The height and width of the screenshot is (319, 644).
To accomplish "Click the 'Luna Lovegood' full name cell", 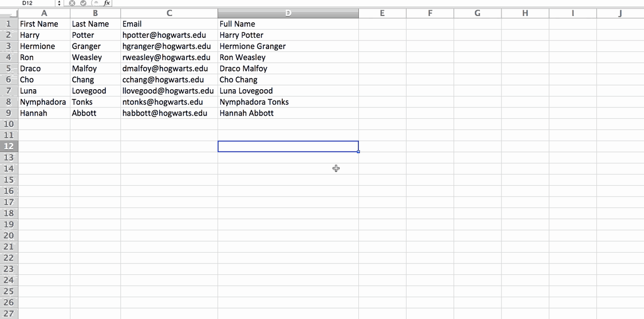I will 289,91.
